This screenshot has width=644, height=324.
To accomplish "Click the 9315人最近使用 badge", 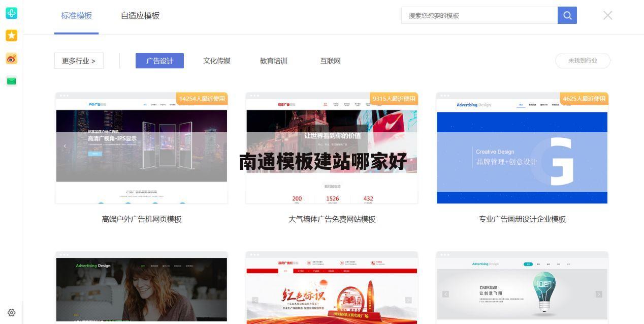I will (x=394, y=99).
